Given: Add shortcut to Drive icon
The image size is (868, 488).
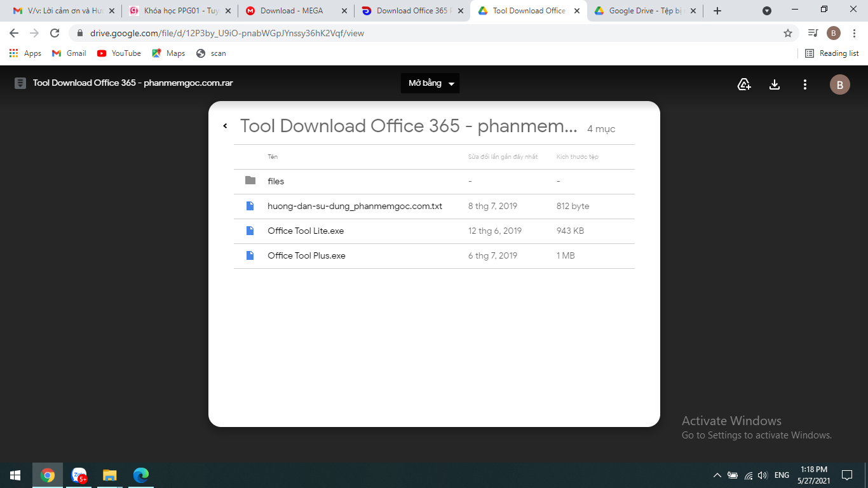Looking at the screenshot, I should click(x=744, y=85).
